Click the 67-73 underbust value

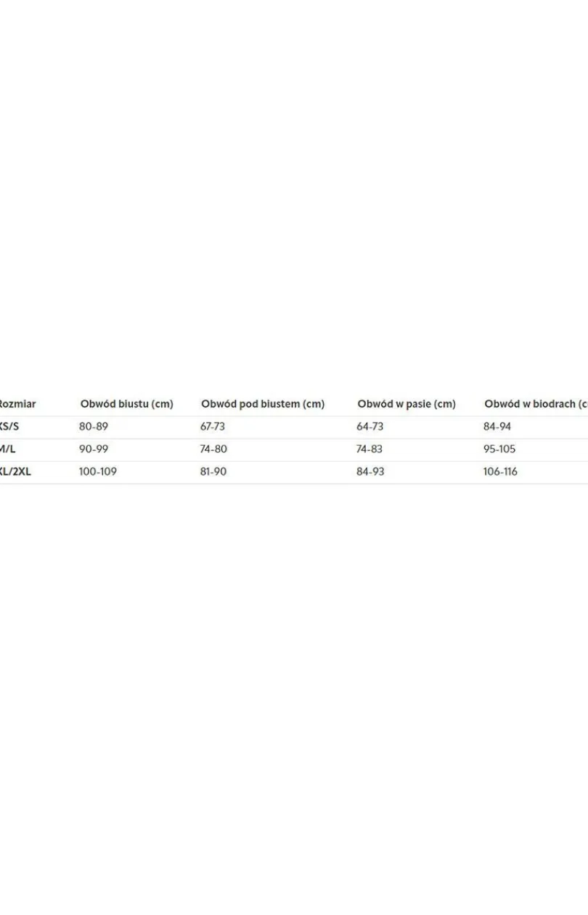pyautogui.click(x=213, y=427)
